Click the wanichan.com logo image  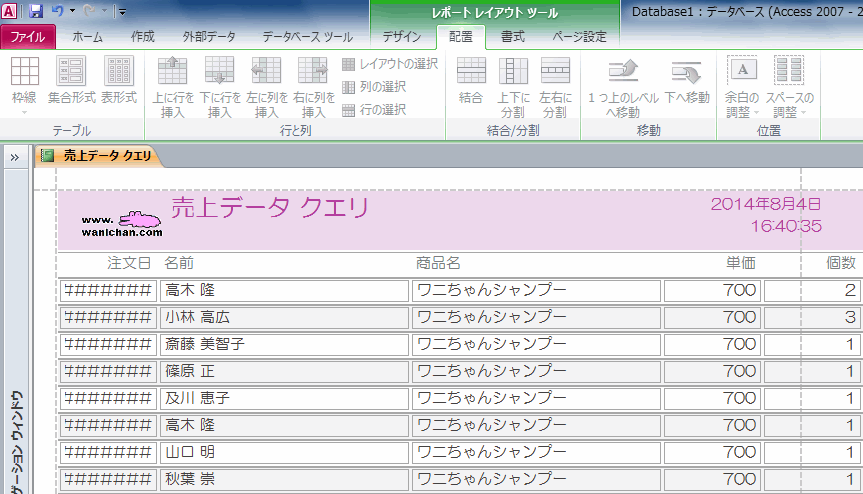[x=122, y=224]
